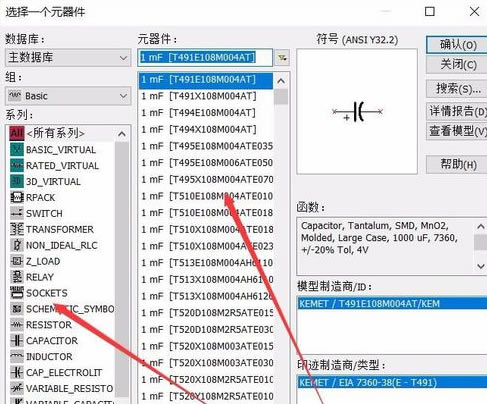This screenshot has height=404, width=487.
Task: Pick the INDUCTOR family icon
Action: coord(17,356)
